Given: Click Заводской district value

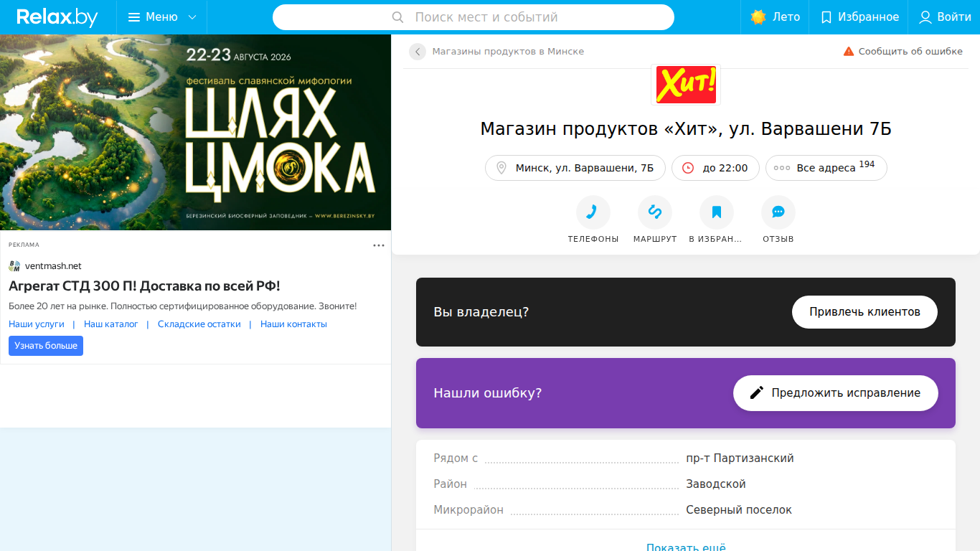Looking at the screenshot, I should [x=716, y=484].
